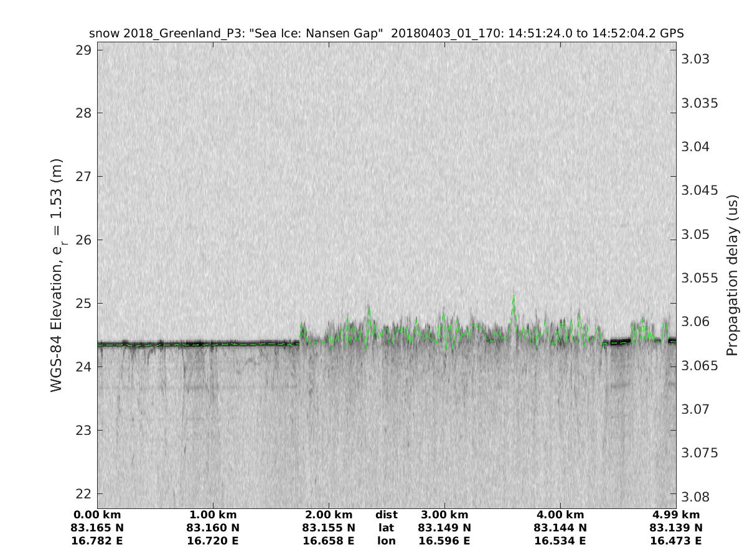Click the 3.08 propagation delay tick label
747x560 pixels.
coord(696,497)
